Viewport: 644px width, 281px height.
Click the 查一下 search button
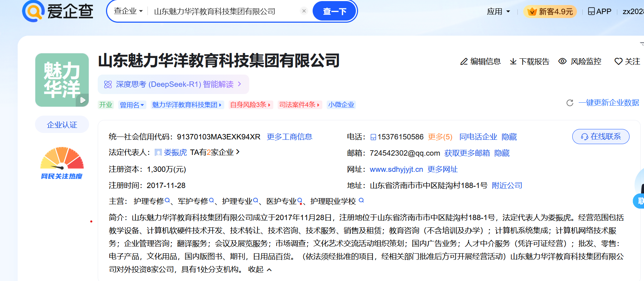(334, 11)
